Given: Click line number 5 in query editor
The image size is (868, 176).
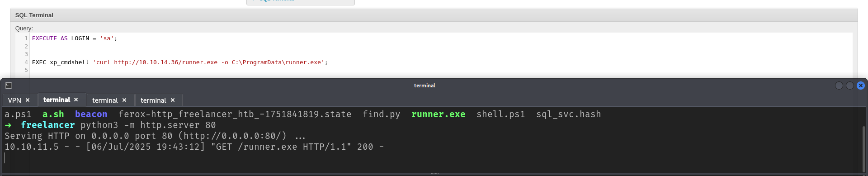Looking at the screenshot, I should tap(26, 70).
